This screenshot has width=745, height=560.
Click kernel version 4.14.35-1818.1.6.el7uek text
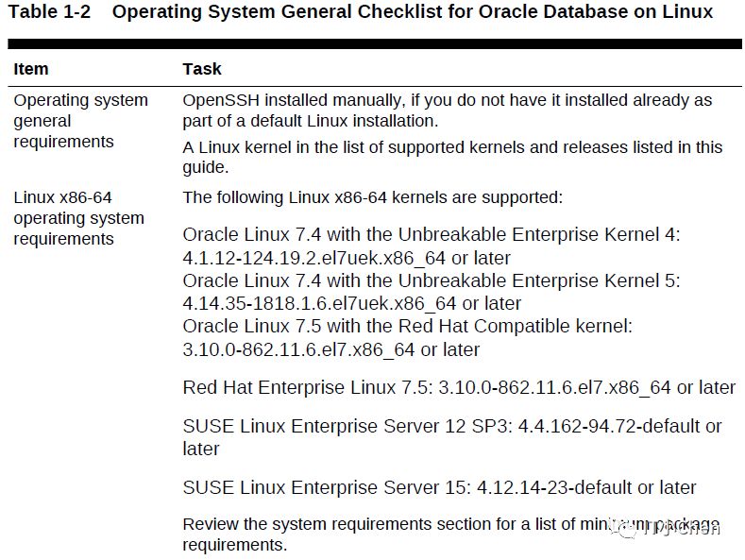319,303
